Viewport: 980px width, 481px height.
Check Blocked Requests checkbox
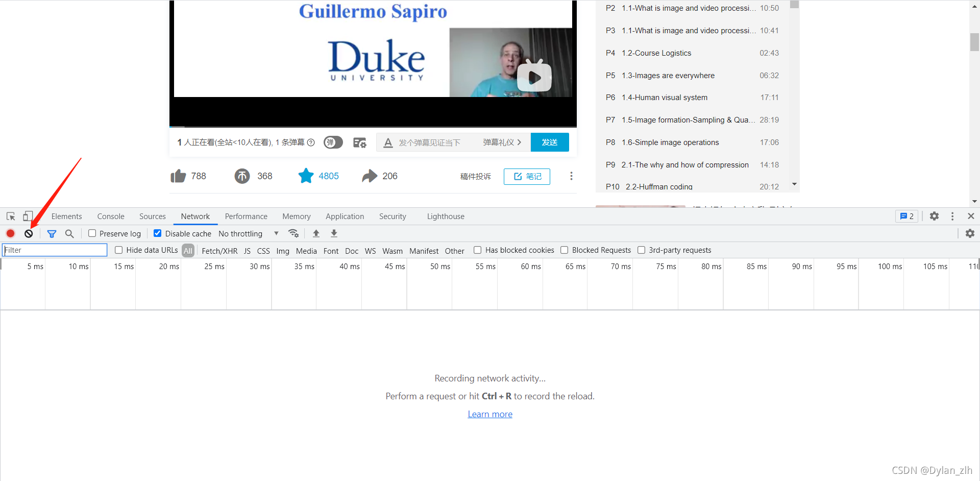coord(565,250)
